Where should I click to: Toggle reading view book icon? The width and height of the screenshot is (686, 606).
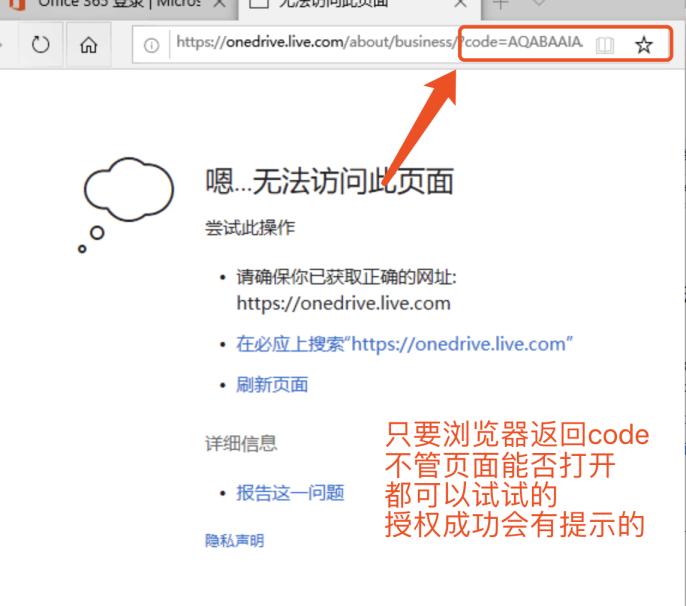pos(605,45)
